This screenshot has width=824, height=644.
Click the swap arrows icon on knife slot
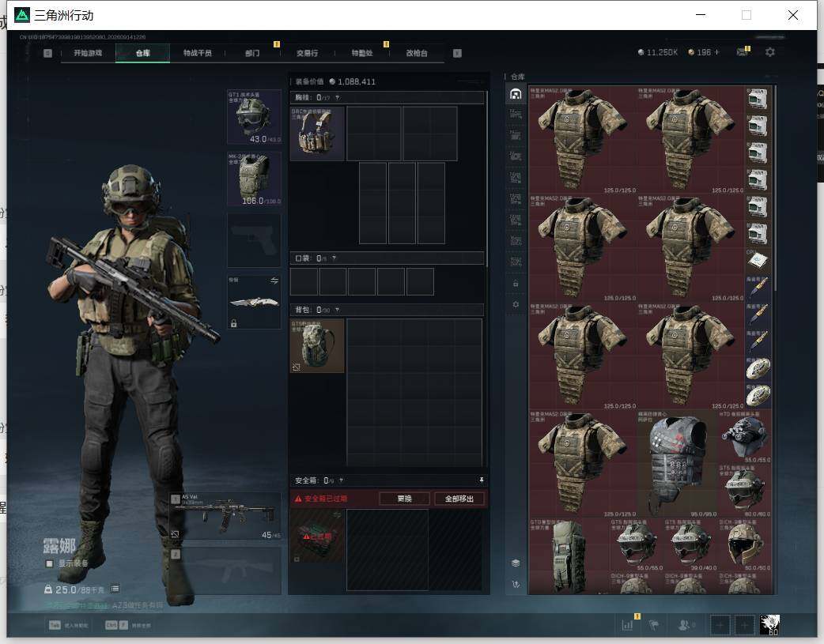pyautogui.click(x=274, y=281)
